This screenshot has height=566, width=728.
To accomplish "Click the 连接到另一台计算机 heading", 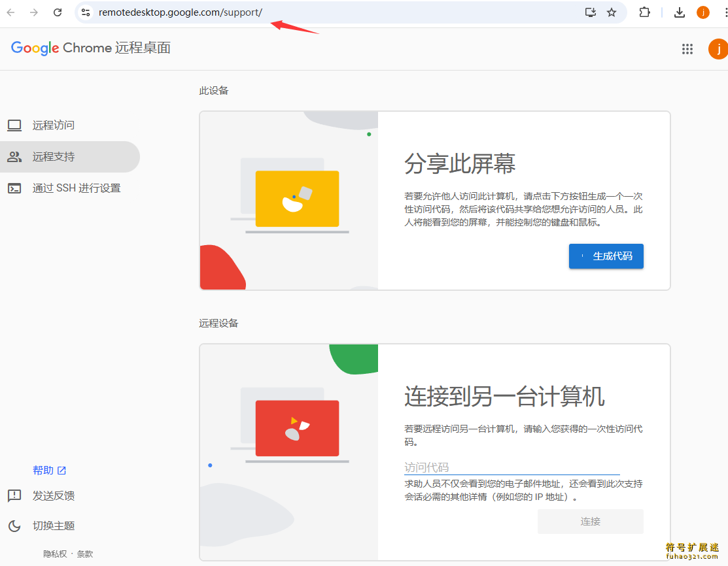I will (504, 396).
